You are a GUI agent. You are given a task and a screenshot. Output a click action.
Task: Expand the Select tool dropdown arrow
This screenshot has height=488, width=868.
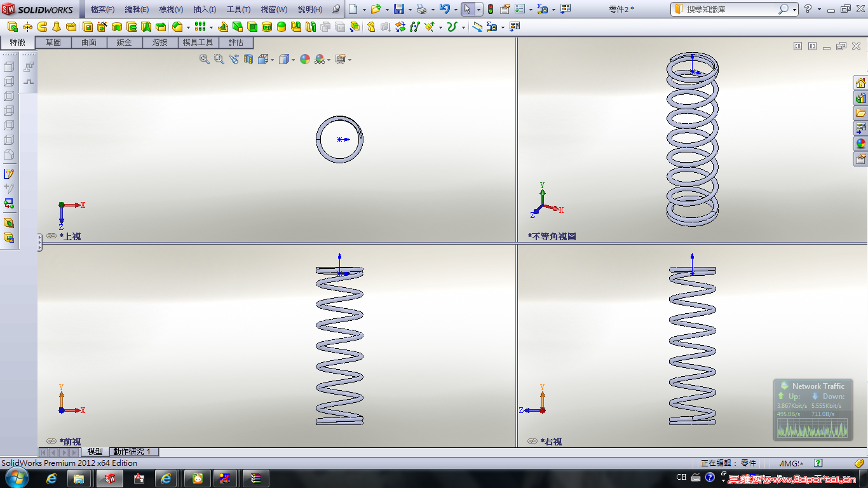(478, 10)
